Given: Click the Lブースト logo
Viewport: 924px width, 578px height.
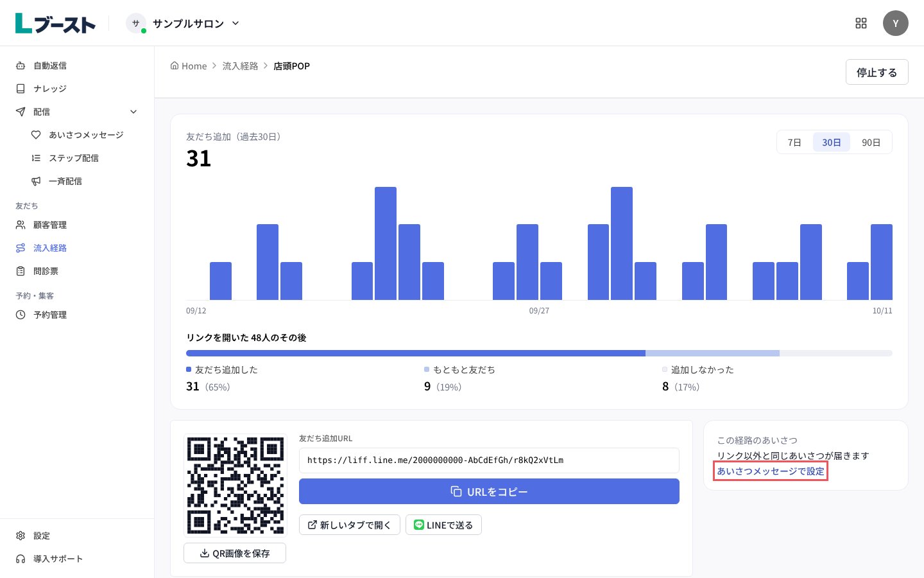Looking at the screenshot, I should pyautogui.click(x=55, y=23).
